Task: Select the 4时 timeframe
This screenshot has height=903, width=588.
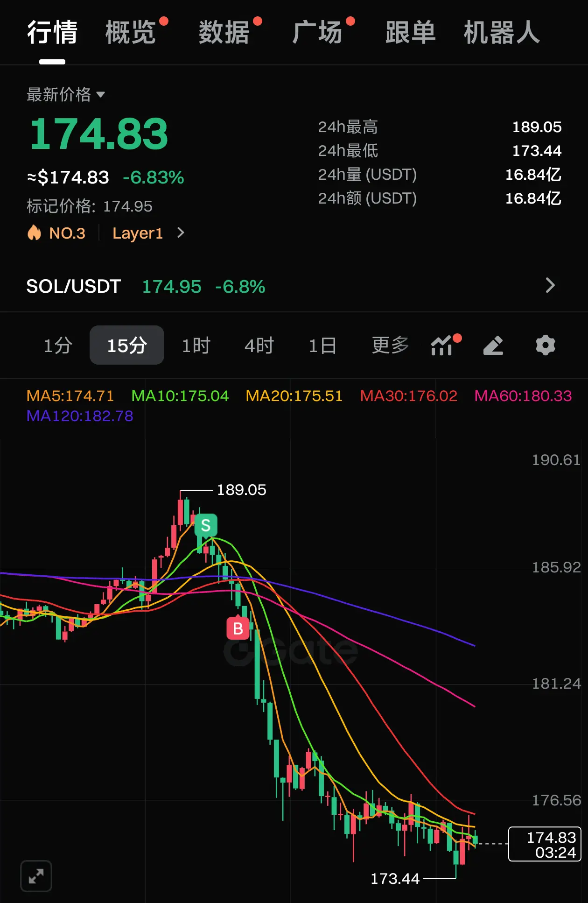Action: coord(259,346)
